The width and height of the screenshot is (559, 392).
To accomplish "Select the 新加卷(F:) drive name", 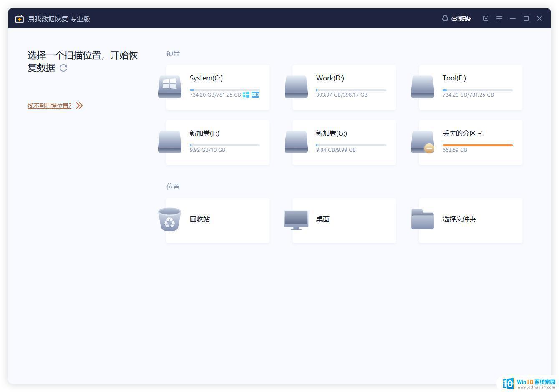I will pyautogui.click(x=204, y=133).
